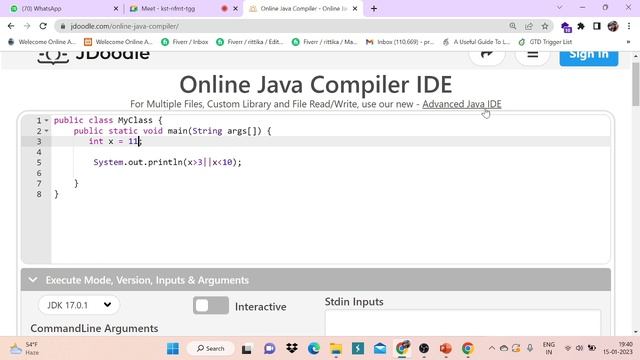Open the Windows Start menu

click(x=173, y=349)
